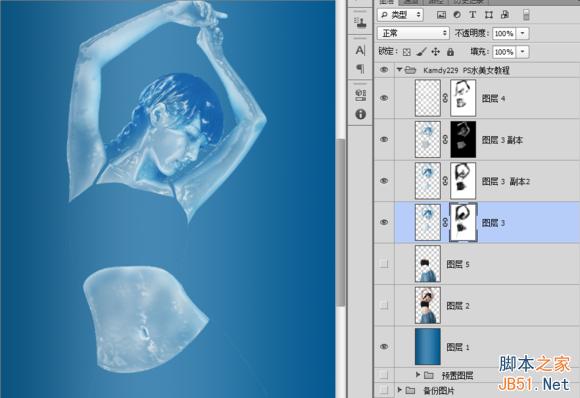
Task: Select the layer named 图层 3 副本2
Action: pyautogui.click(x=506, y=181)
